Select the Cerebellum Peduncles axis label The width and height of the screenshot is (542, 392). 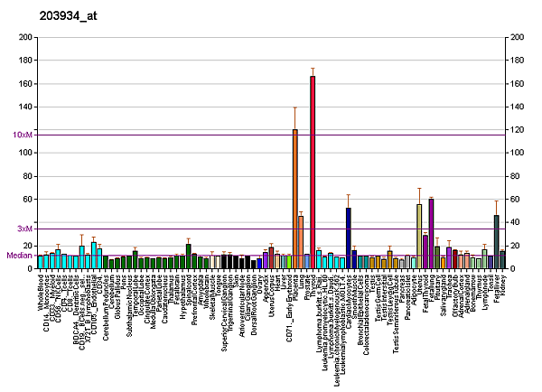[106, 309]
